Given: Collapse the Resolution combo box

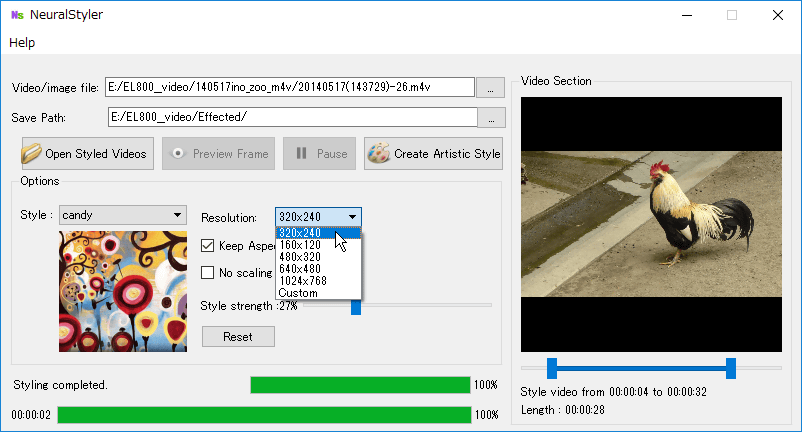Looking at the screenshot, I should pyautogui.click(x=352, y=216).
